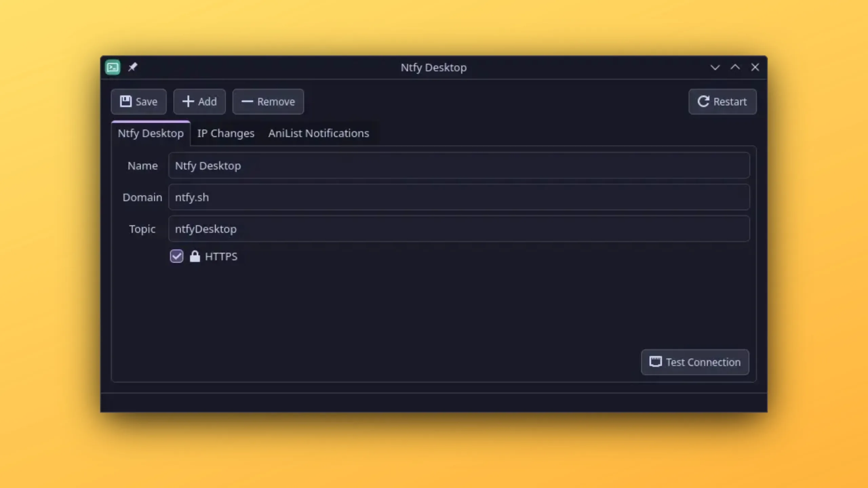This screenshot has height=488, width=868.
Task: Toggle the pin window icon
Action: coord(133,67)
